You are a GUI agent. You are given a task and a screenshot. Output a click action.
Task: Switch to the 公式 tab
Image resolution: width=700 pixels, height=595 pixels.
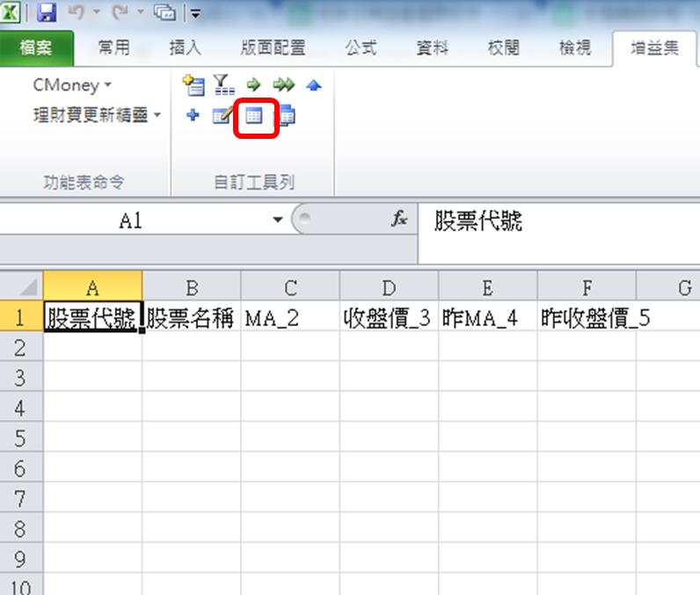[361, 47]
